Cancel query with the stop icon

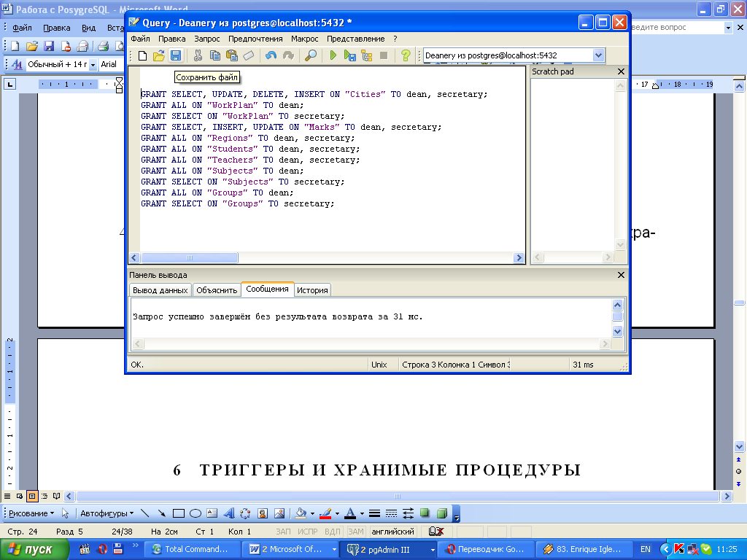click(384, 55)
